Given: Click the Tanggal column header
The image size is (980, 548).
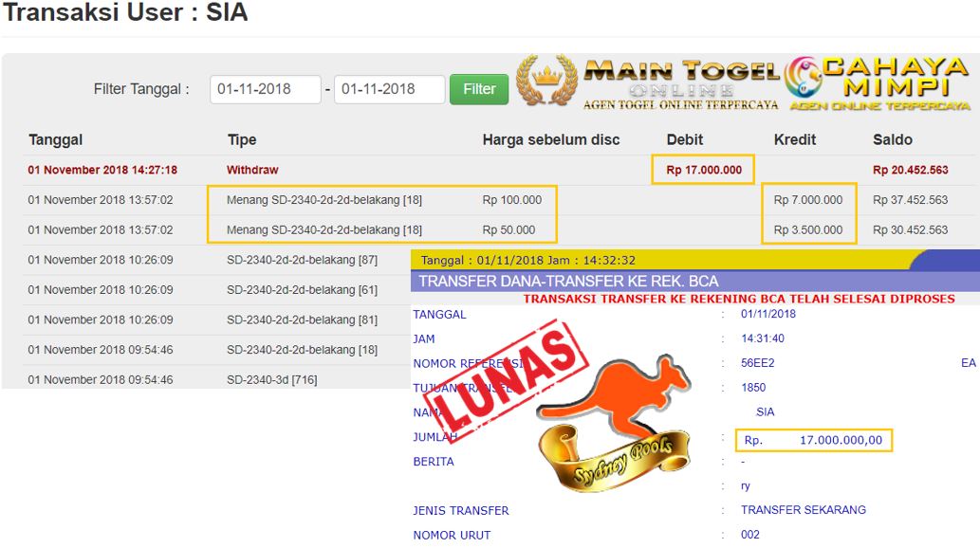Looking at the screenshot, I should click(x=56, y=140).
